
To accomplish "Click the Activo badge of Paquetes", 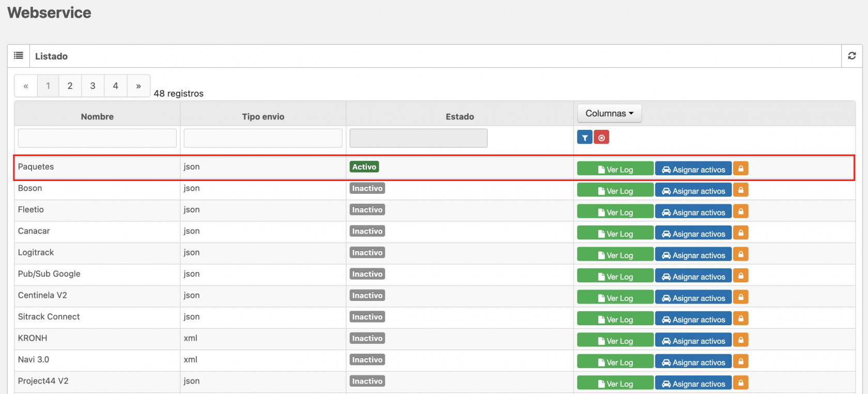I will click(x=364, y=167).
